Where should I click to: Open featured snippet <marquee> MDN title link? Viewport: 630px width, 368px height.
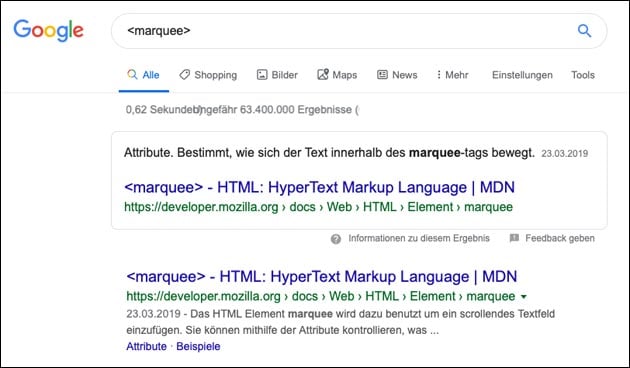[319, 187]
